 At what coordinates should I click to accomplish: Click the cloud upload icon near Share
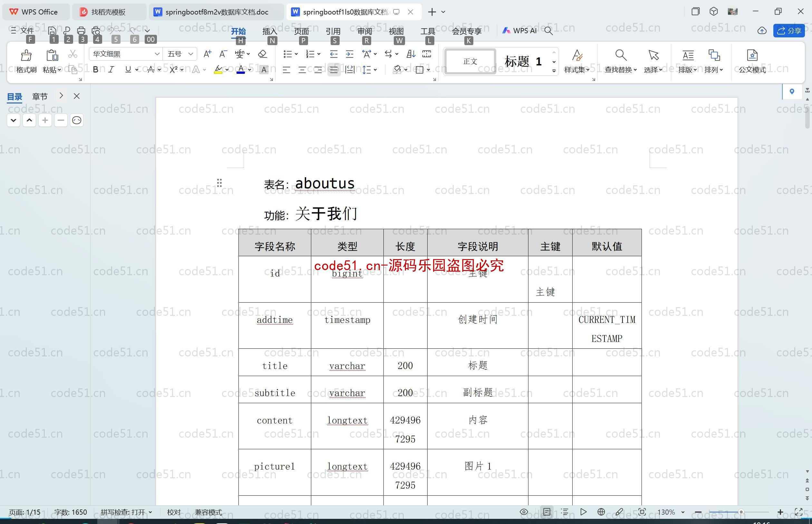[x=762, y=31]
